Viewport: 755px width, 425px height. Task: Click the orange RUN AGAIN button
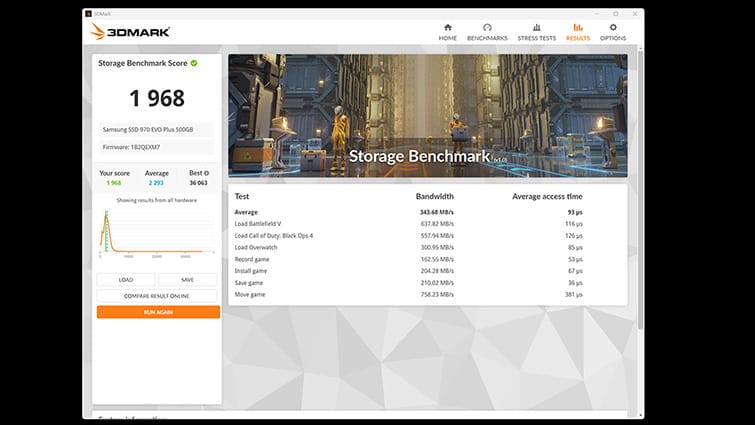pyautogui.click(x=158, y=312)
